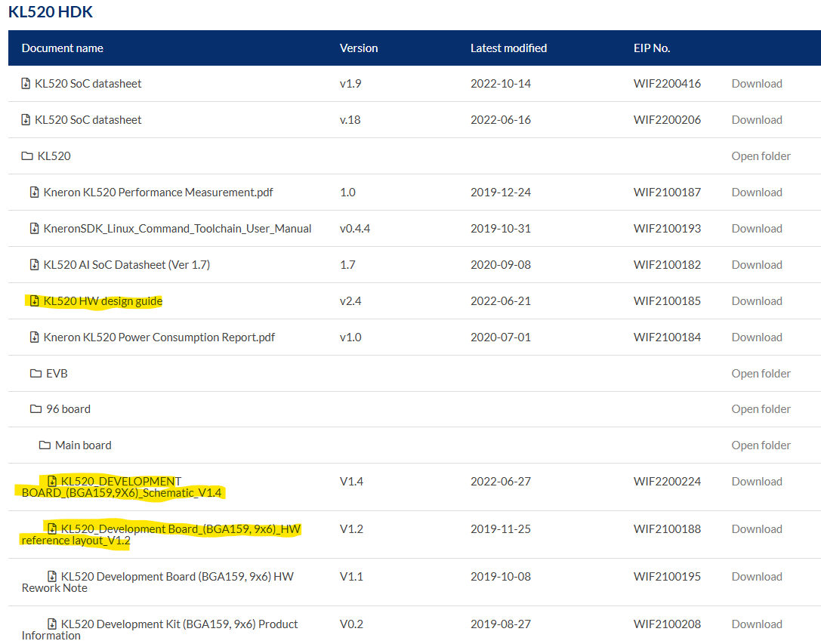This screenshot has height=644, width=821.
Task: Click the 96 board folder icon
Action: point(36,409)
